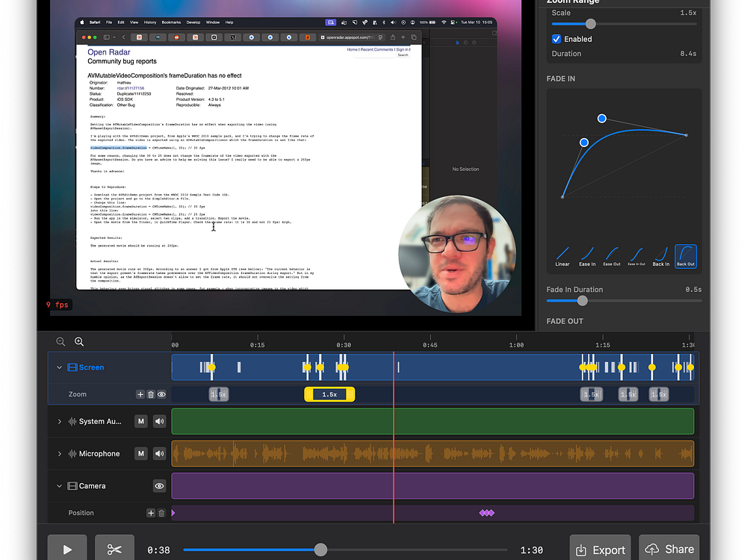Toggle Microphone speaker icon
Image resolution: width=747 pixels, height=560 pixels.
coord(160,454)
